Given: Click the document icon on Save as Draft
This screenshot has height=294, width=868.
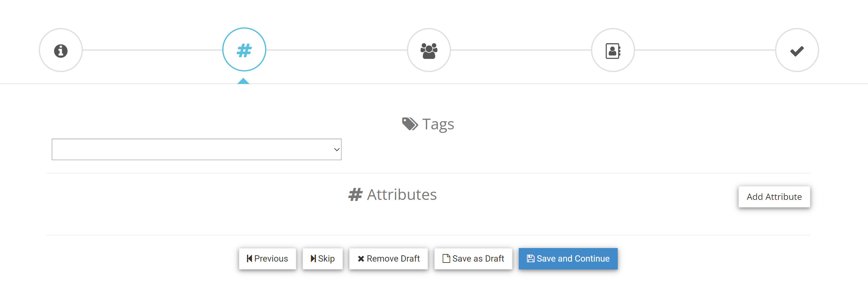Looking at the screenshot, I should [x=446, y=258].
